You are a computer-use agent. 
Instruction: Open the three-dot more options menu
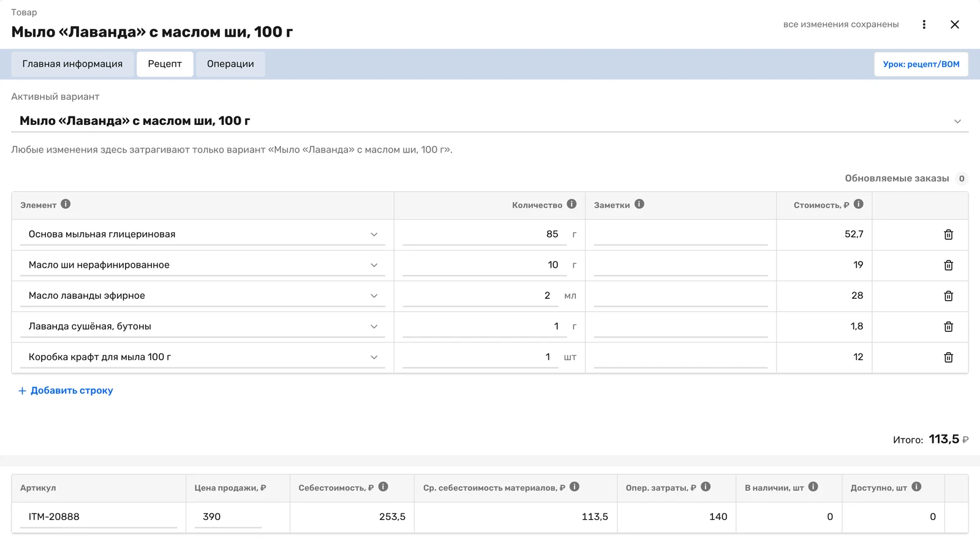[x=924, y=24]
